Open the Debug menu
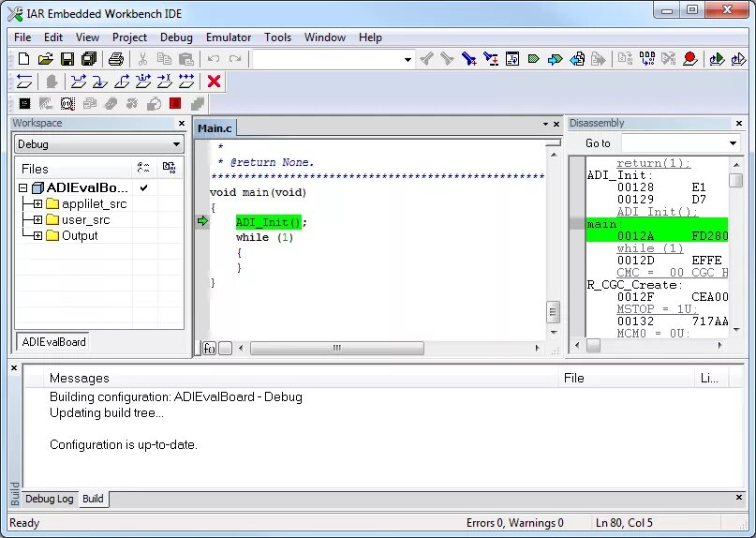The image size is (756, 538). [x=176, y=37]
